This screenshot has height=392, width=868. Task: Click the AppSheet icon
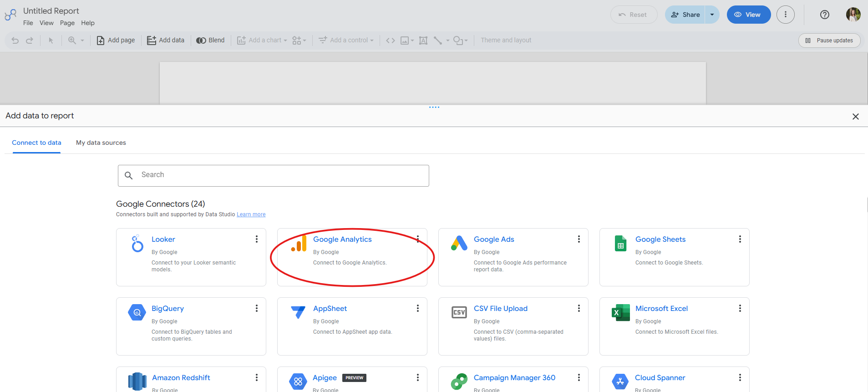298,312
